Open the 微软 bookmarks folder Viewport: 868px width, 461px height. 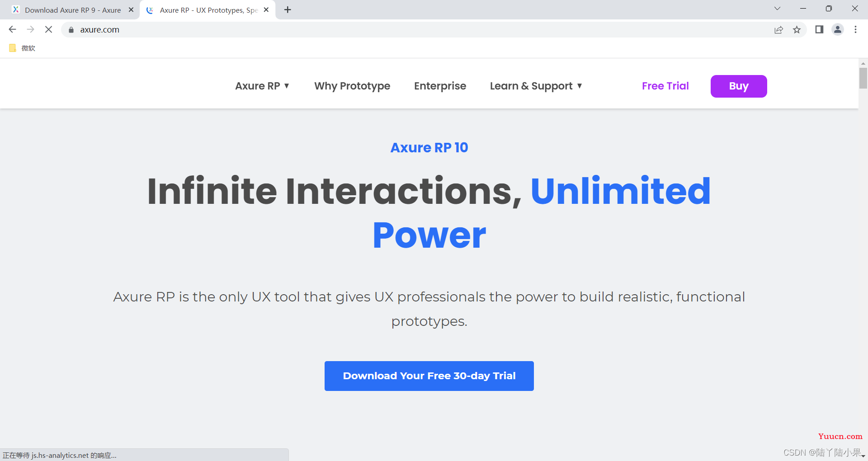(x=22, y=48)
